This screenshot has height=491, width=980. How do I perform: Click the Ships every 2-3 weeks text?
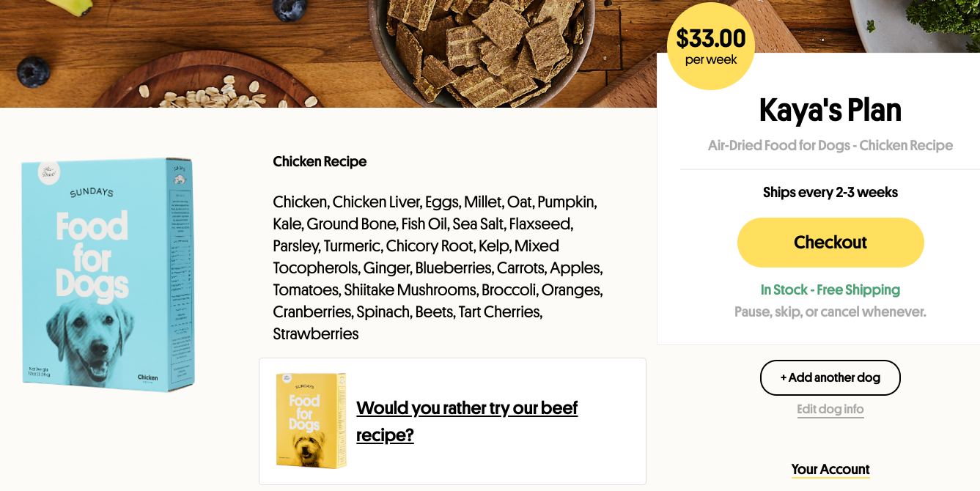(x=830, y=192)
